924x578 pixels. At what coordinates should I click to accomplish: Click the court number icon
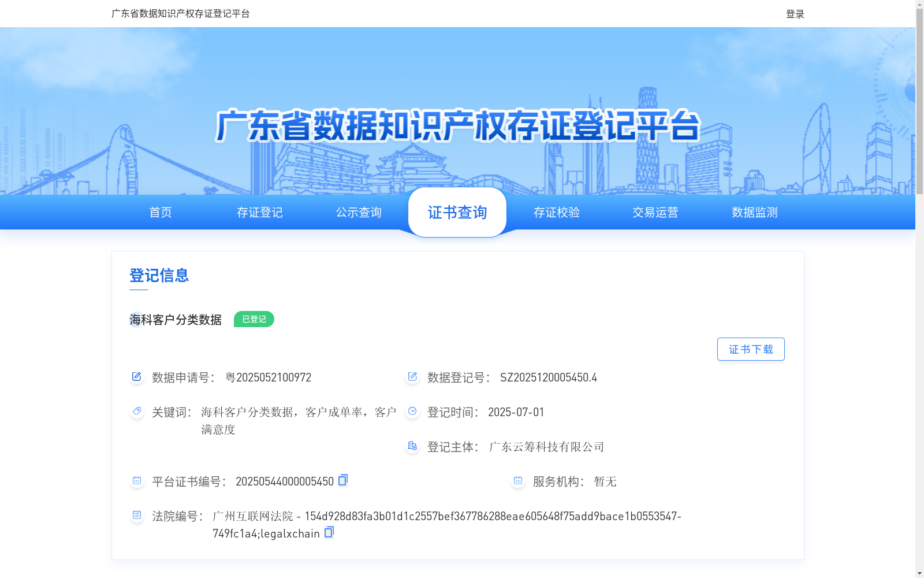pos(137,516)
